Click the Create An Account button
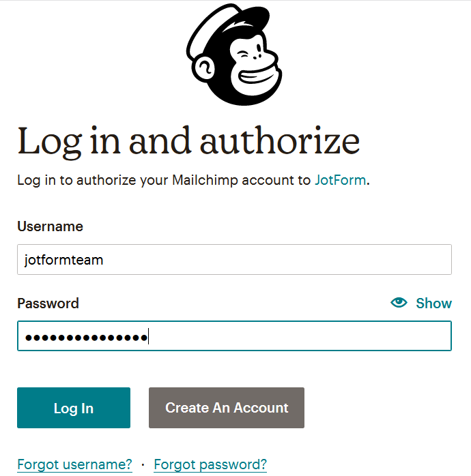Viewport: 471px width, 476px height. (227, 408)
